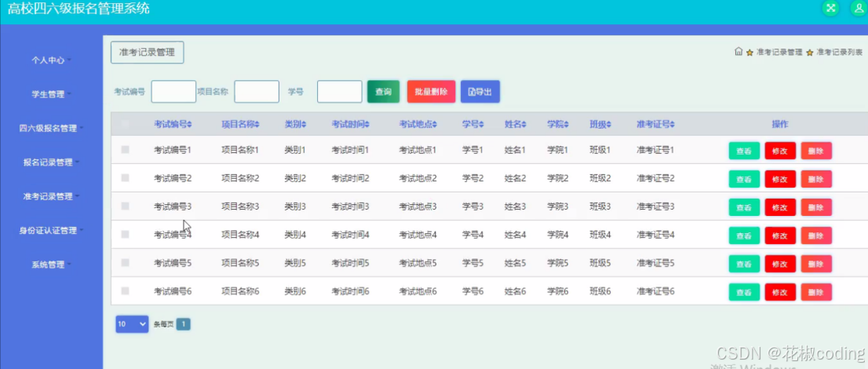Image resolution: width=868 pixels, height=369 pixels.
Task: Sort by 学院 column sort arrows
Action: tap(567, 125)
